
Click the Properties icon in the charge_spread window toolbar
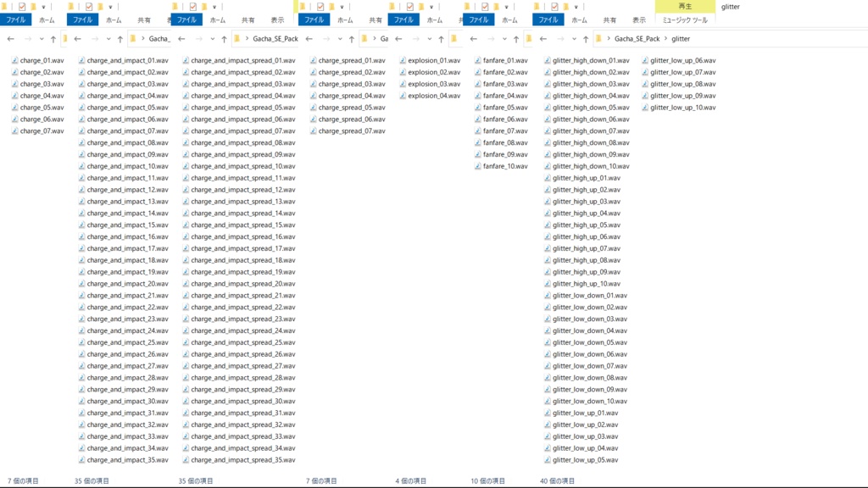click(320, 7)
